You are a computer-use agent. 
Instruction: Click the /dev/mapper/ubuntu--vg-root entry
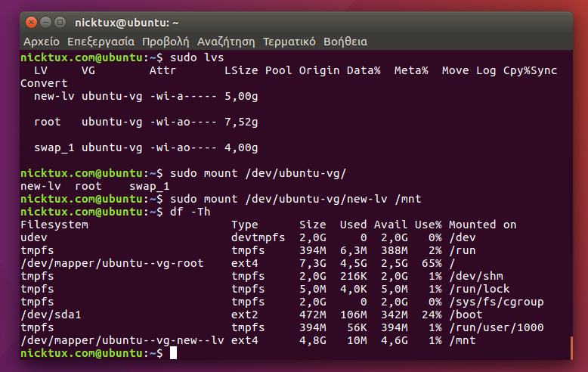122,263
